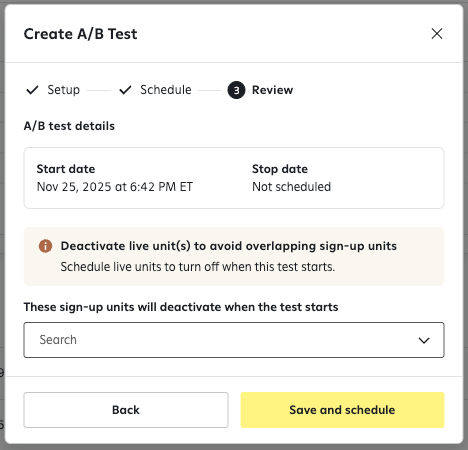Return to the Setup step label
Image resolution: width=468 pixels, height=450 pixels.
(x=63, y=90)
